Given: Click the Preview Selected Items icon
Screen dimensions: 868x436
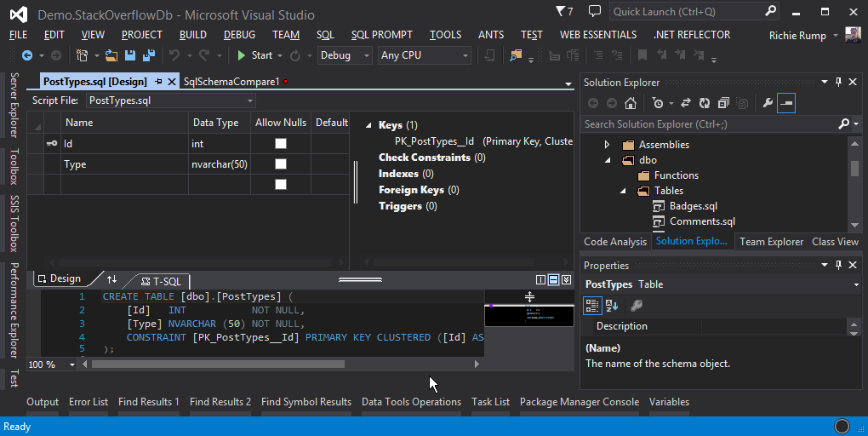Looking at the screenshot, I should tap(786, 103).
